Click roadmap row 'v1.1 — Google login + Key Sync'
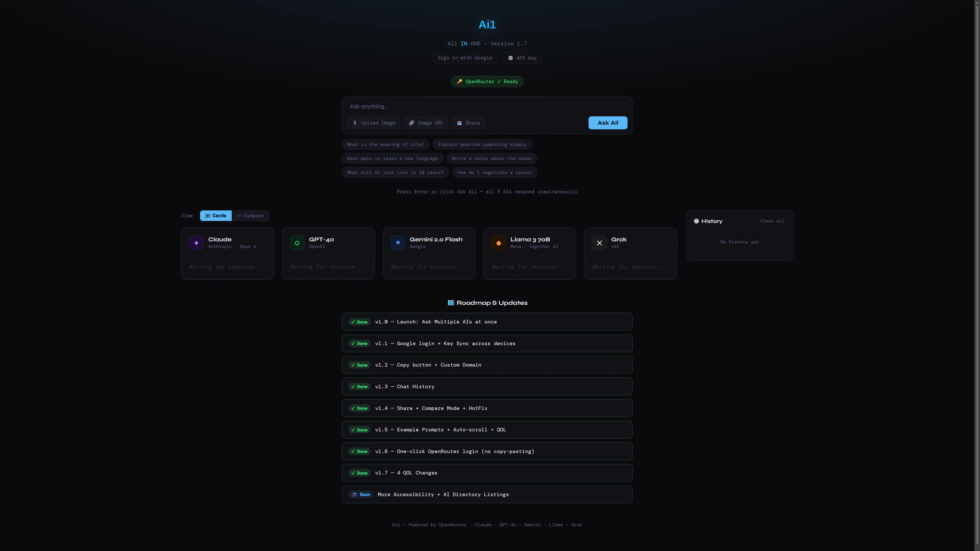The image size is (980, 551). (x=487, y=343)
